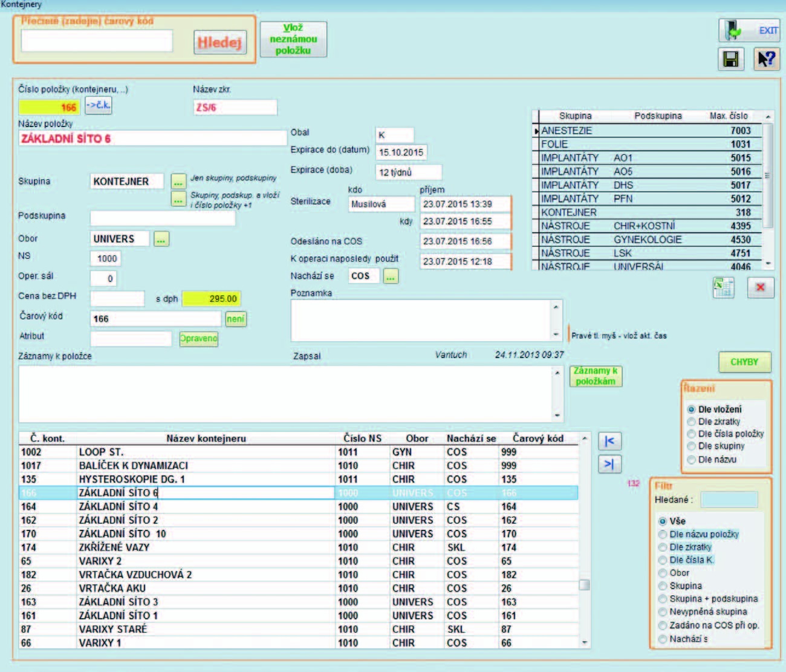Jump to first record arrow icon
The image size is (786, 672).
coord(609,441)
